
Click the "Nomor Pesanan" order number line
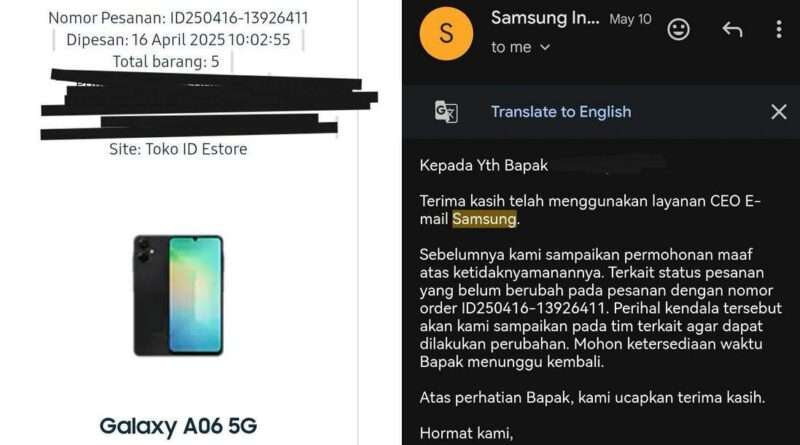(178, 18)
